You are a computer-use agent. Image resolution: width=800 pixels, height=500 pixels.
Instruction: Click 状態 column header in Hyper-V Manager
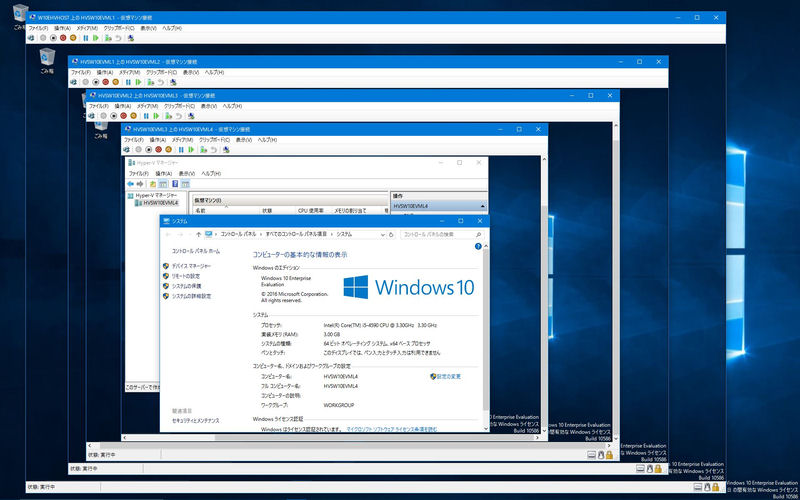click(267, 210)
